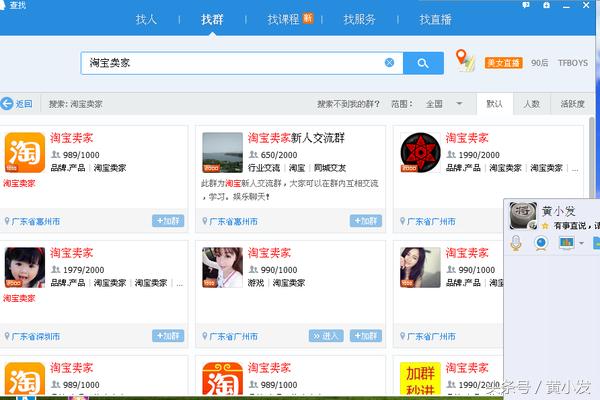Click 进入 button on 游戏 group card
The image size is (600, 400).
coord(326,336)
